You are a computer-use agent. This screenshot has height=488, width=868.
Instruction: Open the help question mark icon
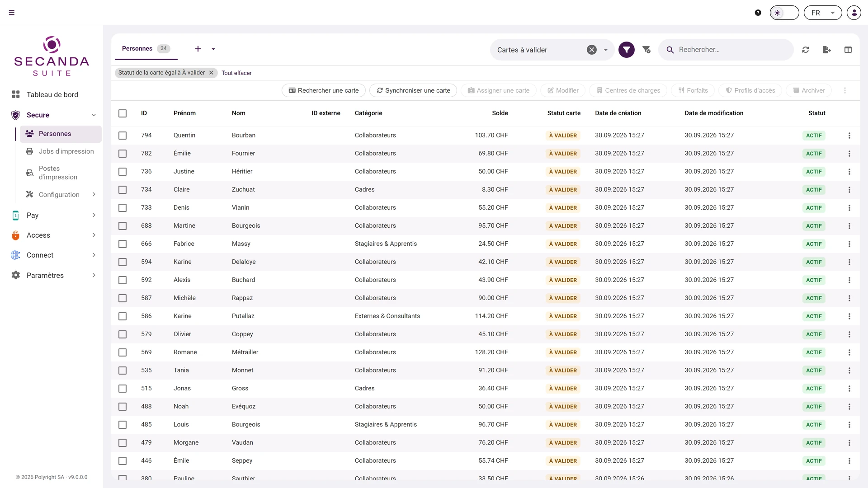pyautogui.click(x=758, y=13)
